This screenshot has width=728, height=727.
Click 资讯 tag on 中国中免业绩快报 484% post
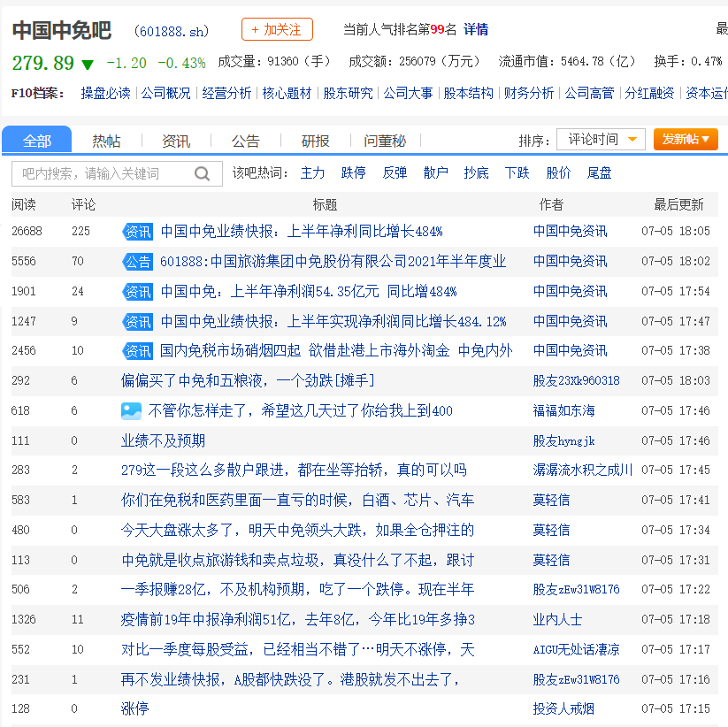pos(137,231)
